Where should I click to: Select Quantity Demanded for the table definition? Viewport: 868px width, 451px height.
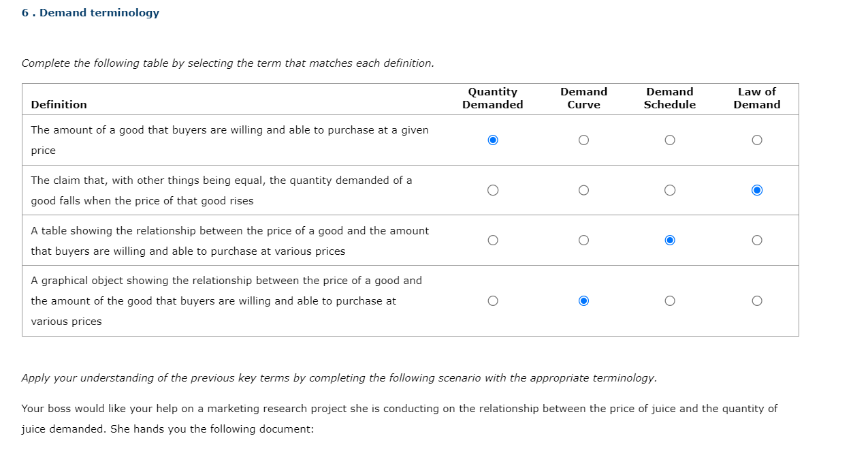[493, 240]
